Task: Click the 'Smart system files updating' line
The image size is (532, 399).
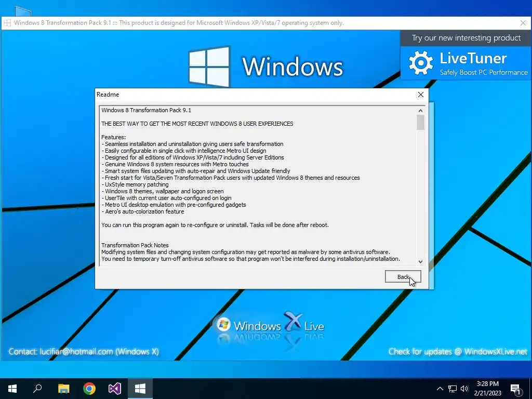Action: 196,171
